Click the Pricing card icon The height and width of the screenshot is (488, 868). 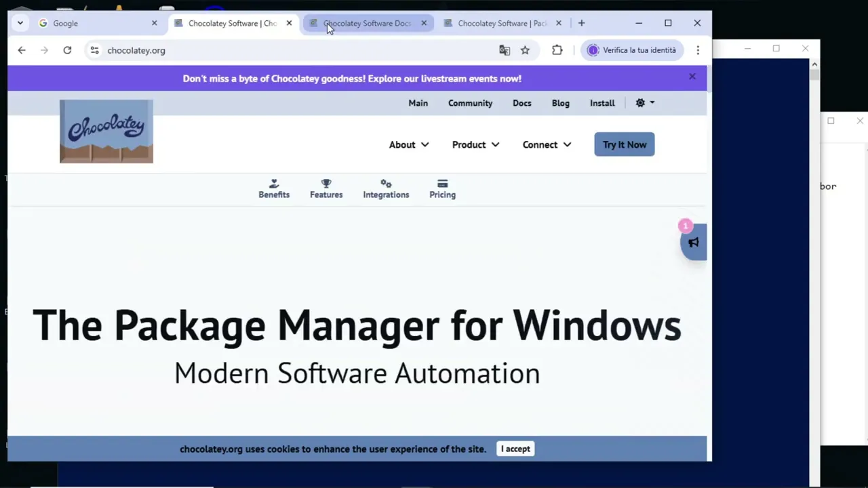(x=442, y=184)
